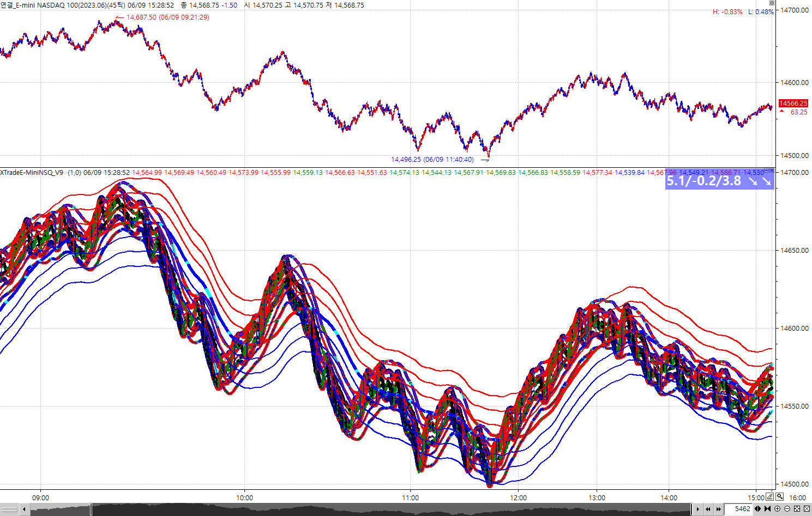Fit the chart with the four-arrow icon
This screenshot has width=812, height=516.
pos(797,509)
